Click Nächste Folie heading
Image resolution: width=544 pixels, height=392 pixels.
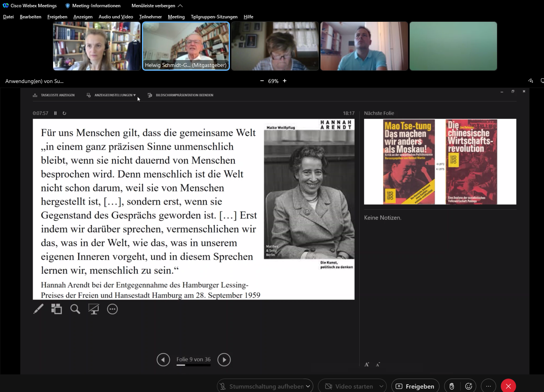point(379,113)
